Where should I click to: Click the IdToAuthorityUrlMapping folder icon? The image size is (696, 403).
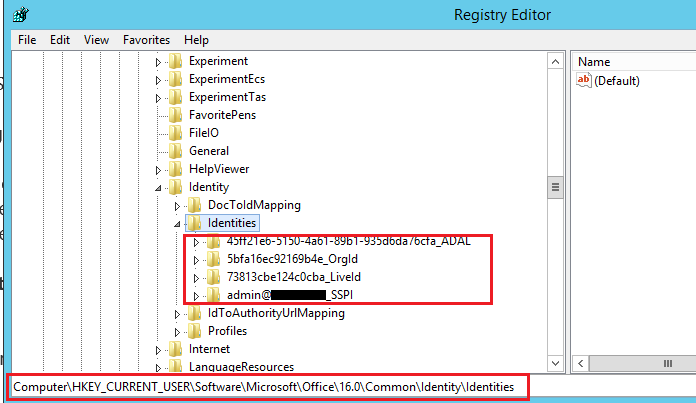tap(194, 313)
